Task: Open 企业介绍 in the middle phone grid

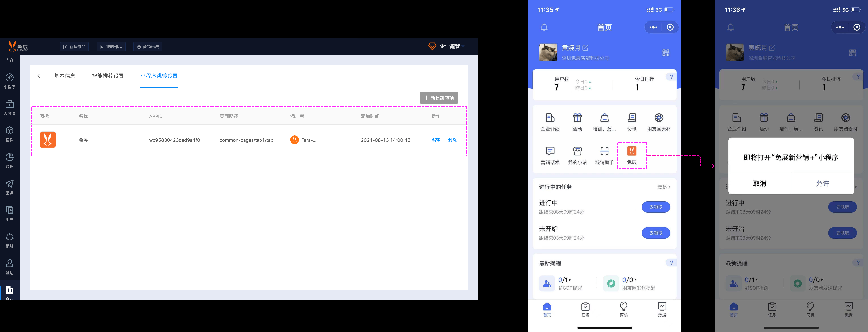Action: [x=550, y=122]
